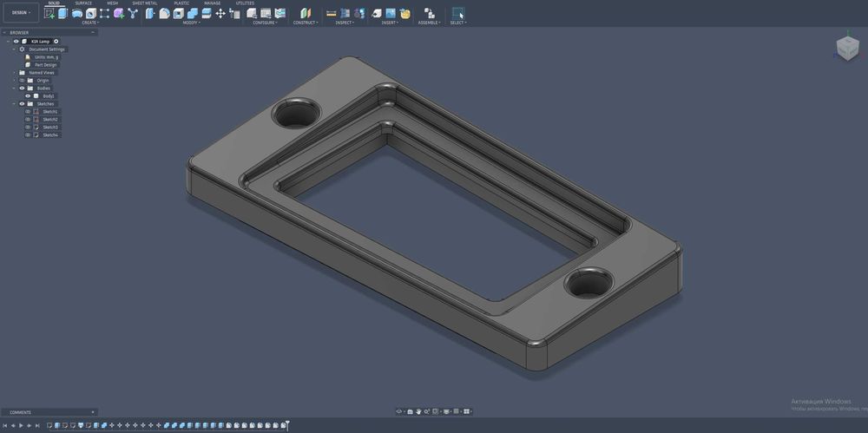Show Sketch1 using its eye icon

(29, 111)
